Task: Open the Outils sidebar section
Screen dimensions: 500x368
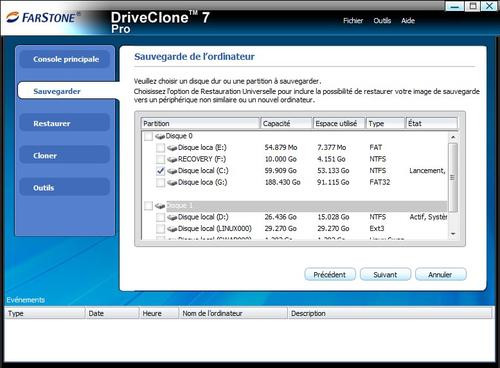Action: pyautogui.click(x=65, y=188)
